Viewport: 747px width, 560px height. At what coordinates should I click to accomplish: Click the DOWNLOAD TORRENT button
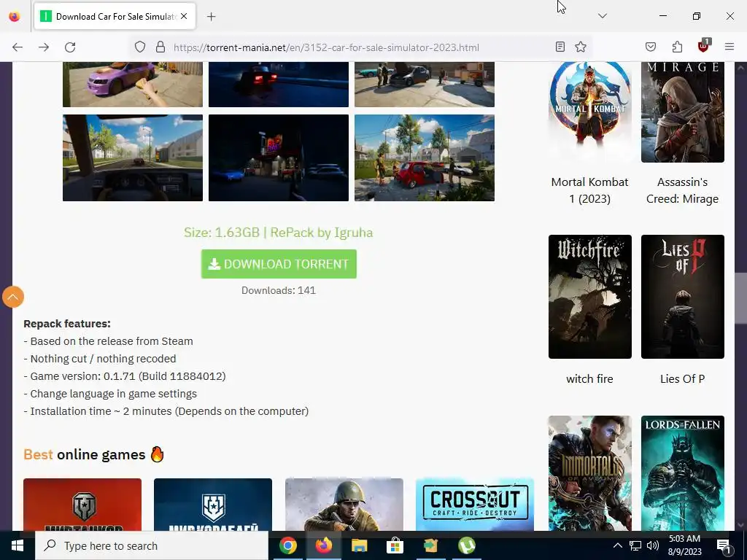coord(279,264)
